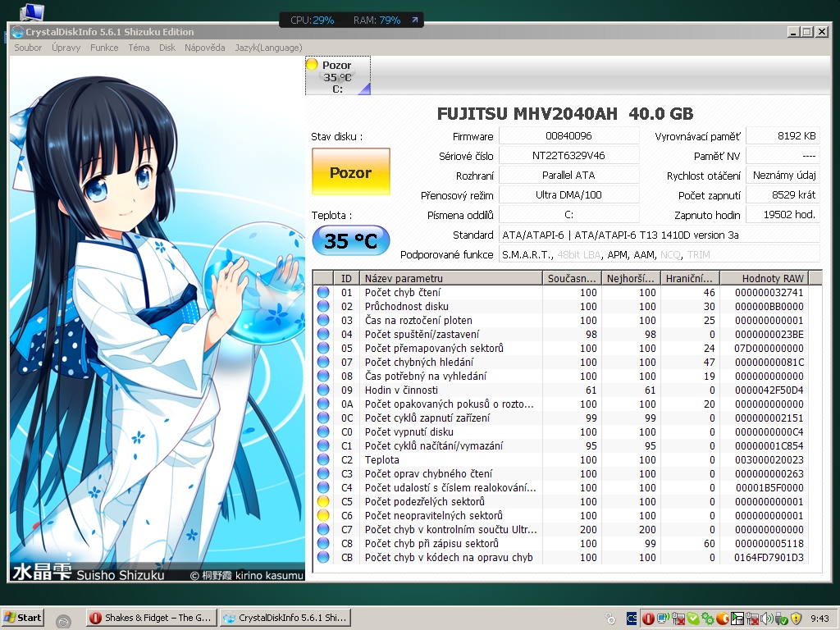Viewport: 840px width, 630px height.
Task: Click the power-on hours field 19502 hod.
Action: click(783, 215)
